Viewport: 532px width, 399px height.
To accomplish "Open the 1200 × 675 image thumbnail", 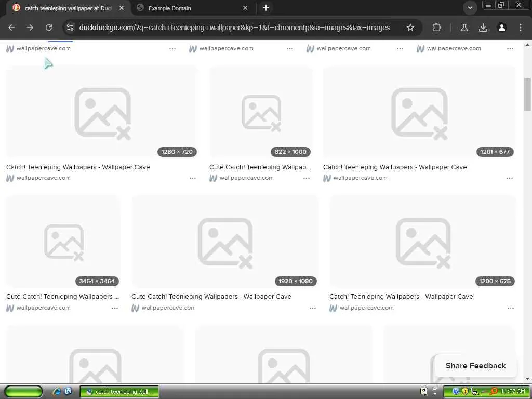I will [423, 242].
